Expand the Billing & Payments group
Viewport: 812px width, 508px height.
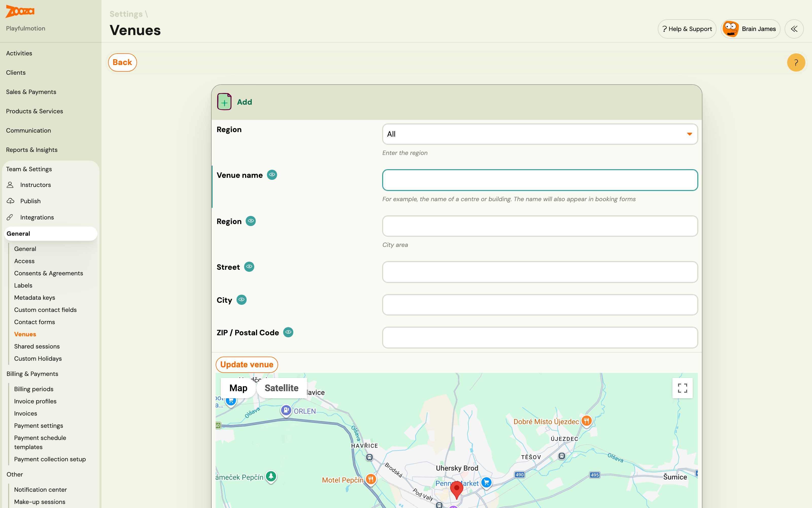tap(32, 374)
